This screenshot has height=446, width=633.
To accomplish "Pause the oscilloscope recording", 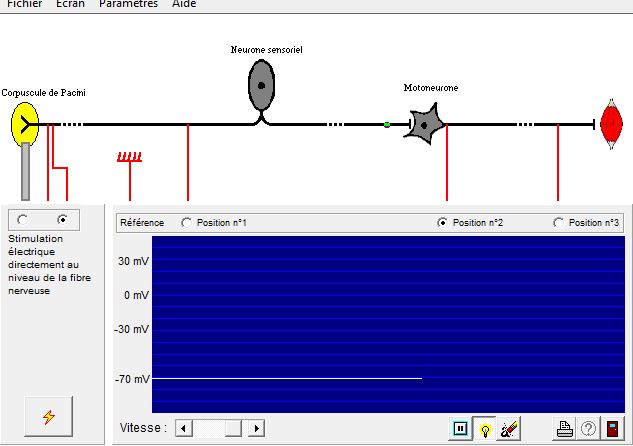I will coord(460,428).
